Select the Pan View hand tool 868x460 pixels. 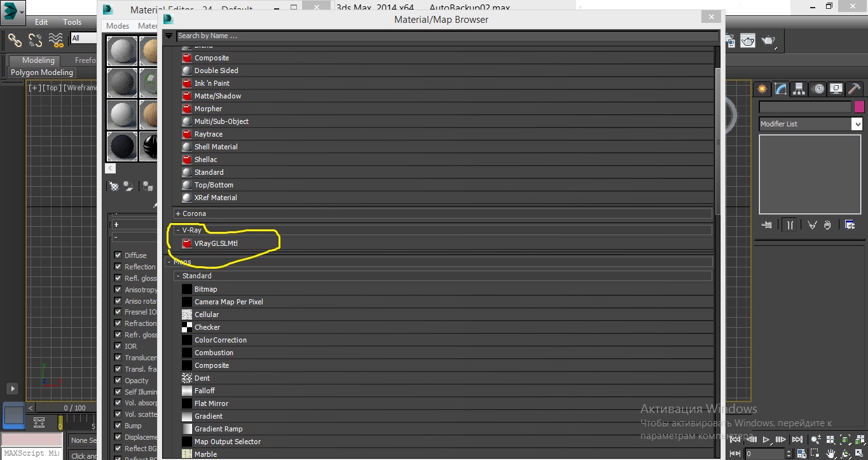click(830, 454)
